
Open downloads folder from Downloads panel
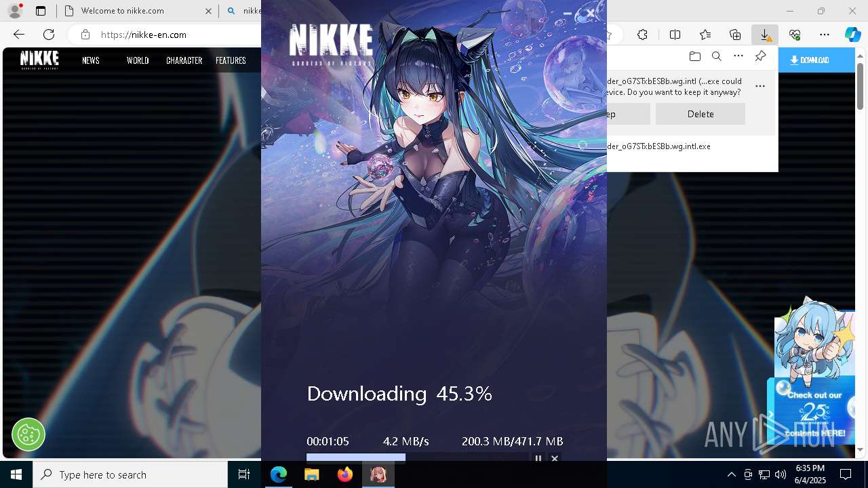pyautogui.click(x=694, y=56)
